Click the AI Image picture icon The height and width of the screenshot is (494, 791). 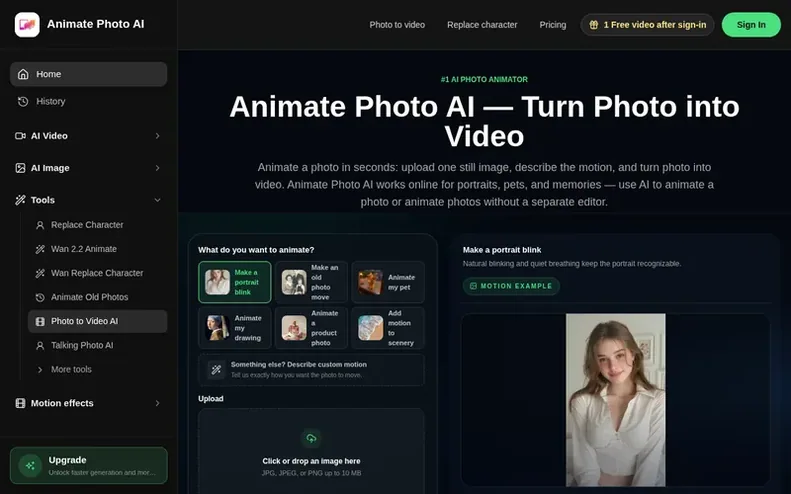coord(20,168)
